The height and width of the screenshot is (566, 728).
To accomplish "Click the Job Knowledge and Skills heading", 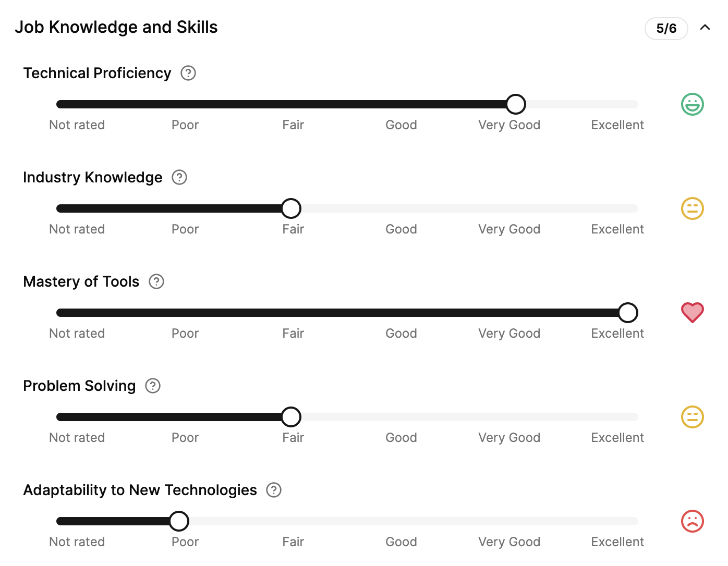I will point(116,27).
